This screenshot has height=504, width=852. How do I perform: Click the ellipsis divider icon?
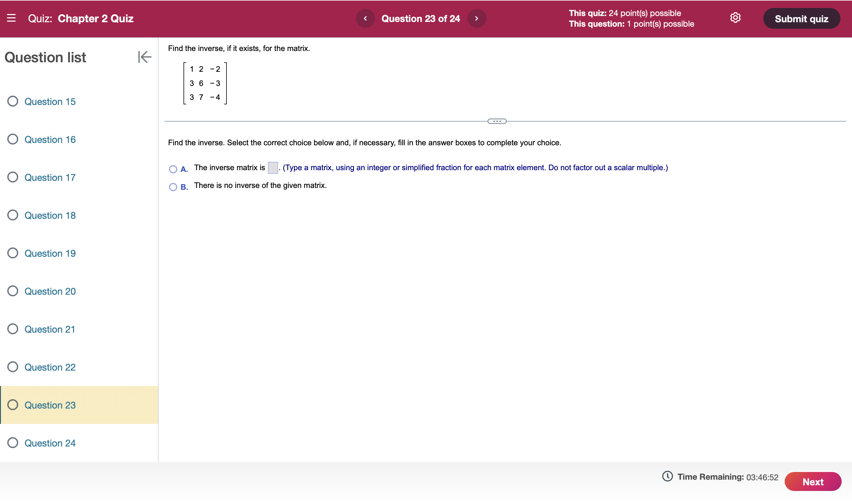pyautogui.click(x=497, y=121)
